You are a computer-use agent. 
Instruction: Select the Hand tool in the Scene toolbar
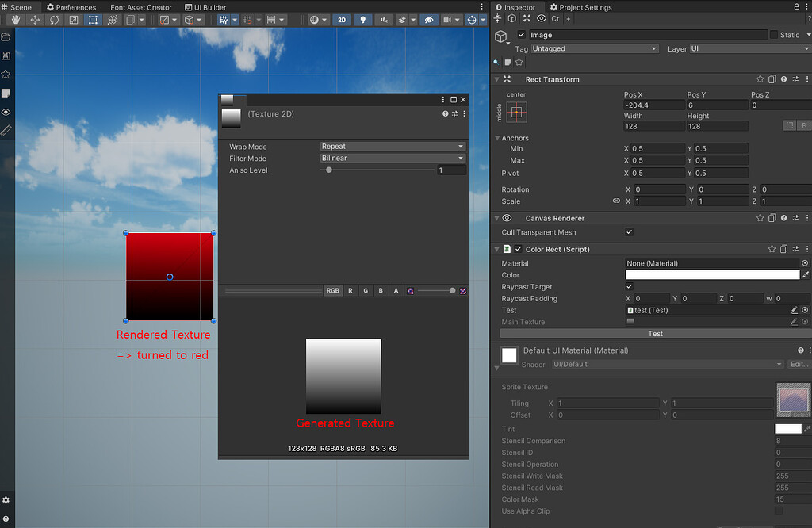click(x=15, y=20)
